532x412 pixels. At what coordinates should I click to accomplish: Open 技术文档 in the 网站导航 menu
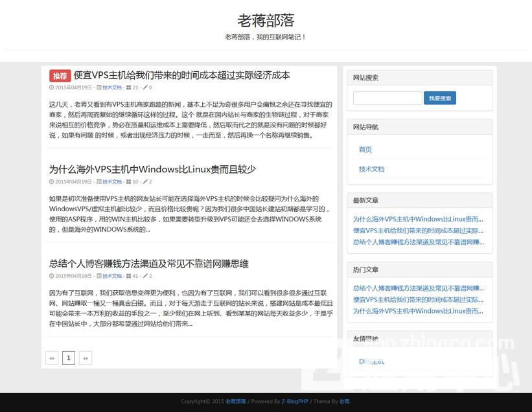(371, 169)
